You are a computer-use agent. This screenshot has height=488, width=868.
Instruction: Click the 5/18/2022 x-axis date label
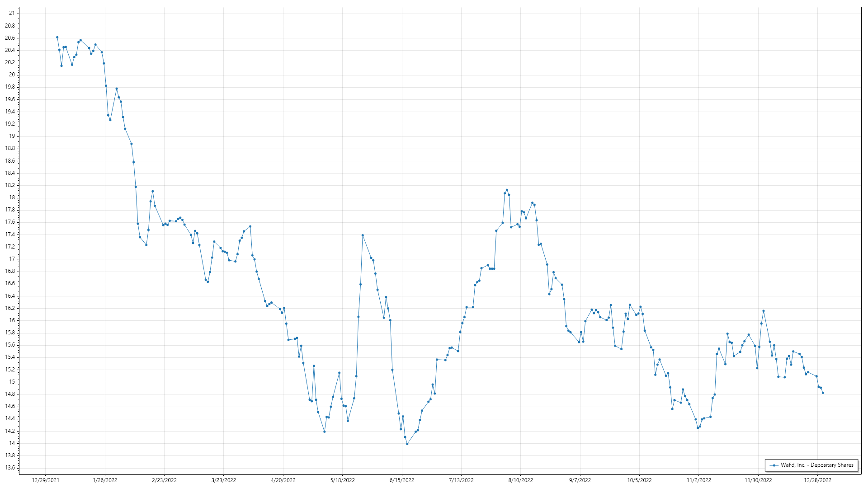point(342,480)
